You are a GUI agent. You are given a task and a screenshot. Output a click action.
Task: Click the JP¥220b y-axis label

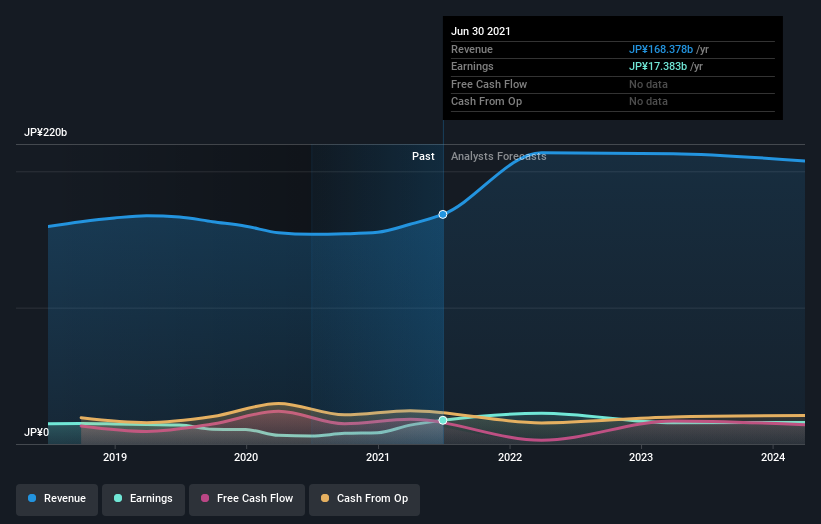(x=46, y=132)
